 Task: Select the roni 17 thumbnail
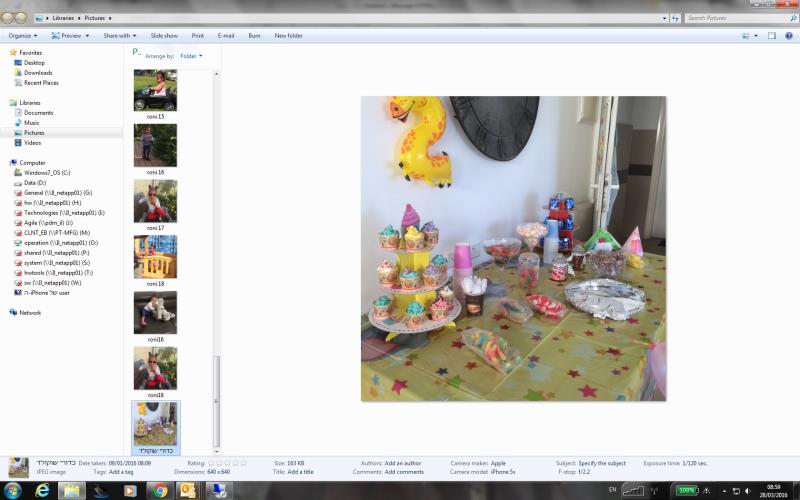click(x=155, y=201)
